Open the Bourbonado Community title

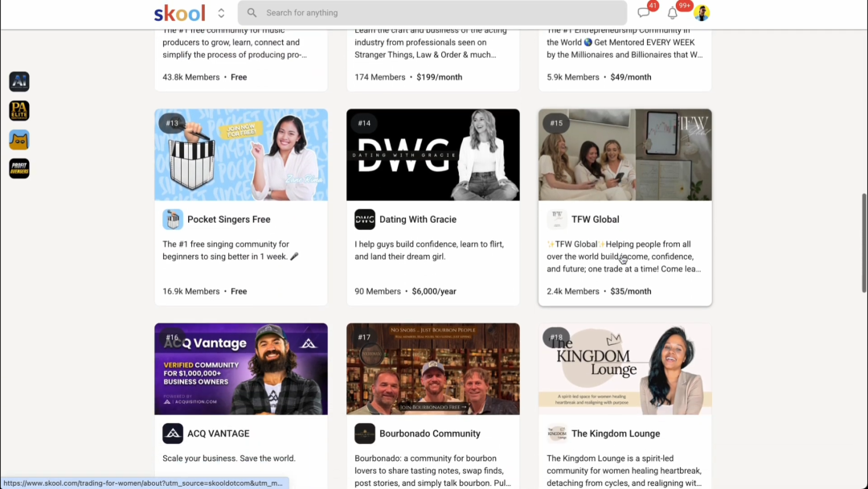pos(429,434)
